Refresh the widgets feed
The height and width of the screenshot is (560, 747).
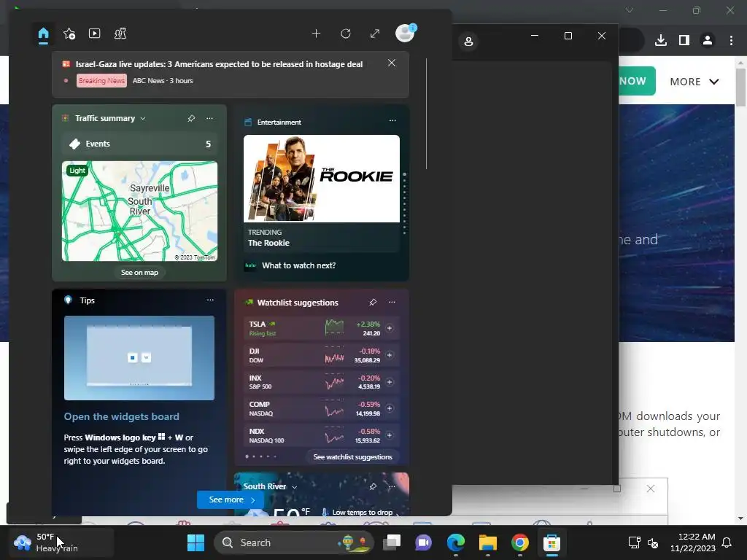click(x=346, y=34)
